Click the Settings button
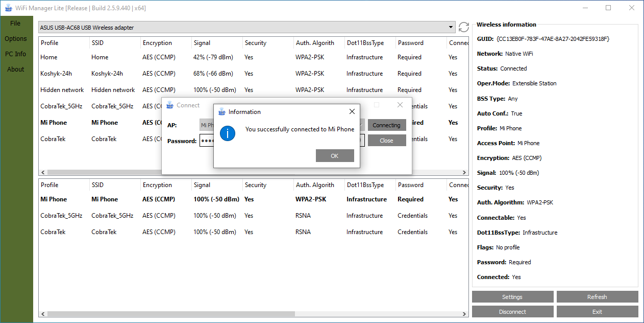The width and height of the screenshot is (644, 323). pos(512,297)
